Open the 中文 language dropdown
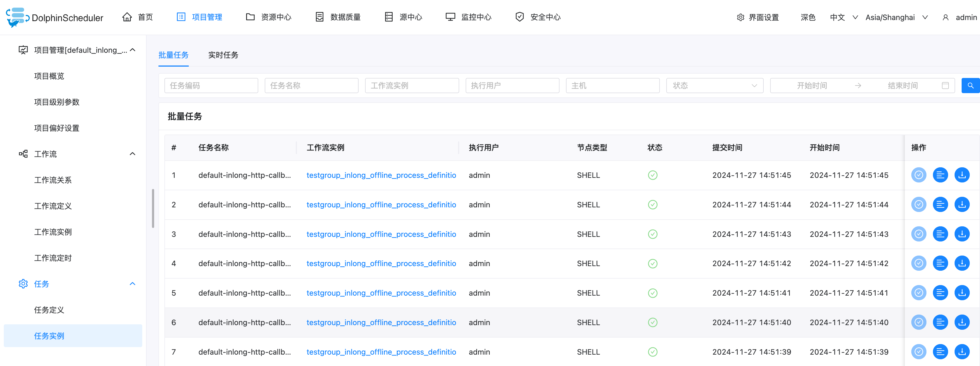 pyautogui.click(x=843, y=18)
